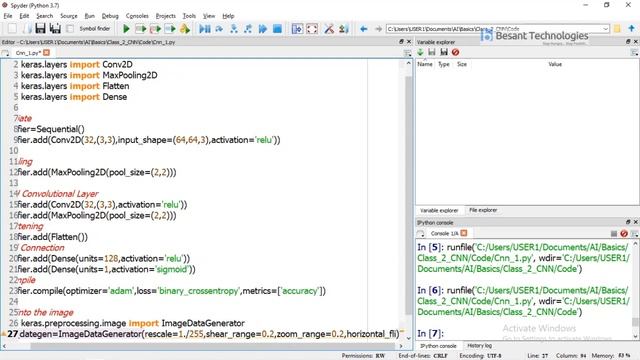Undock the Editor pane

(401, 42)
